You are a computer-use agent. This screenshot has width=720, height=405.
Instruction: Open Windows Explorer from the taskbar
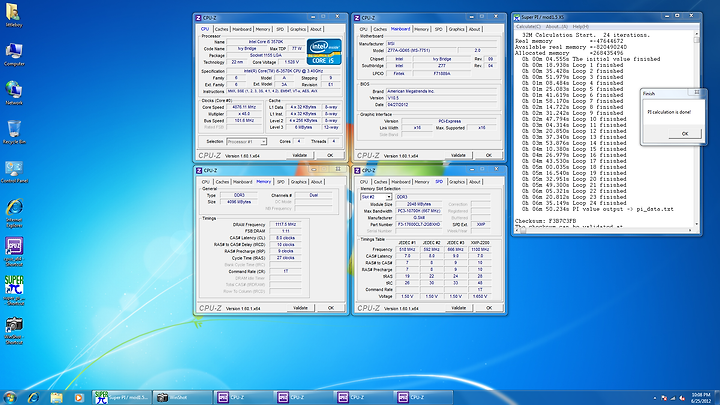tap(56, 397)
